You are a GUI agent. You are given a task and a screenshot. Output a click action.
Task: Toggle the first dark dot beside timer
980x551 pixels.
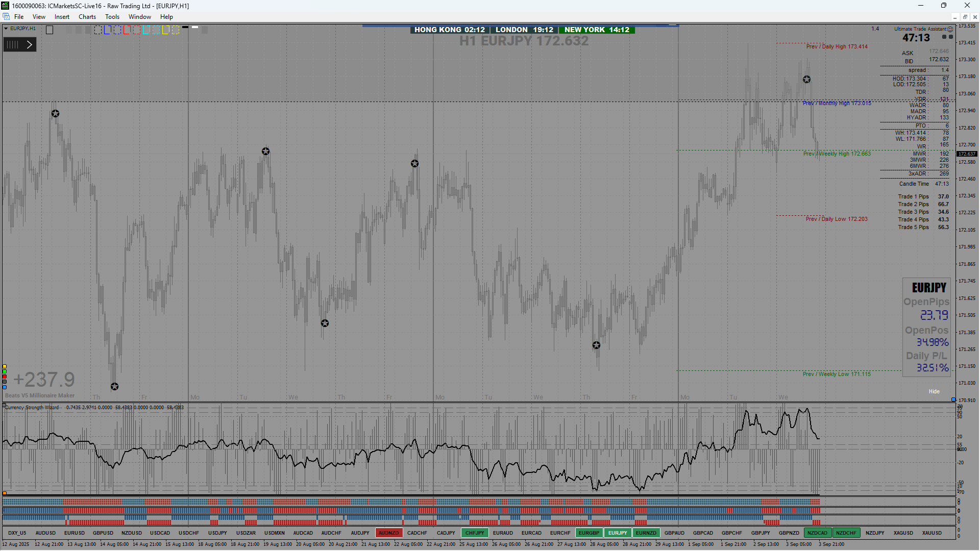pos(944,37)
